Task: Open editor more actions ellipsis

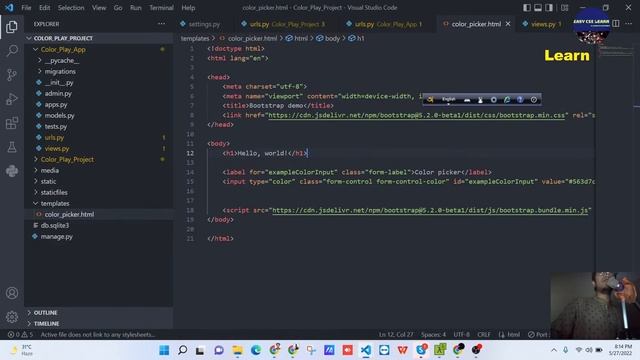Action: [x=629, y=24]
